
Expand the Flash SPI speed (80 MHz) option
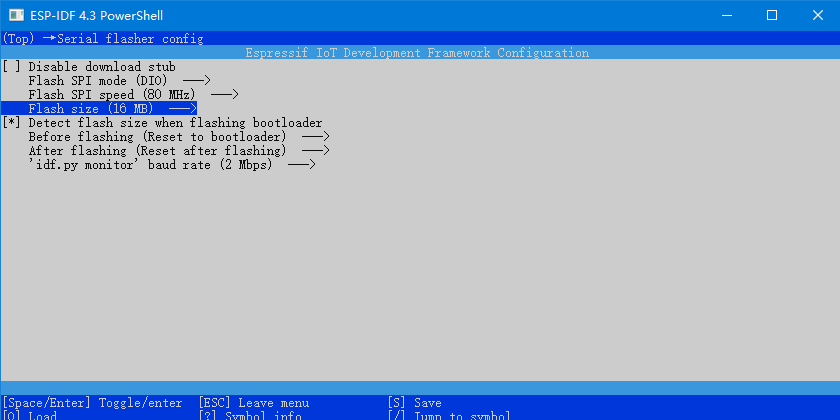(133, 95)
